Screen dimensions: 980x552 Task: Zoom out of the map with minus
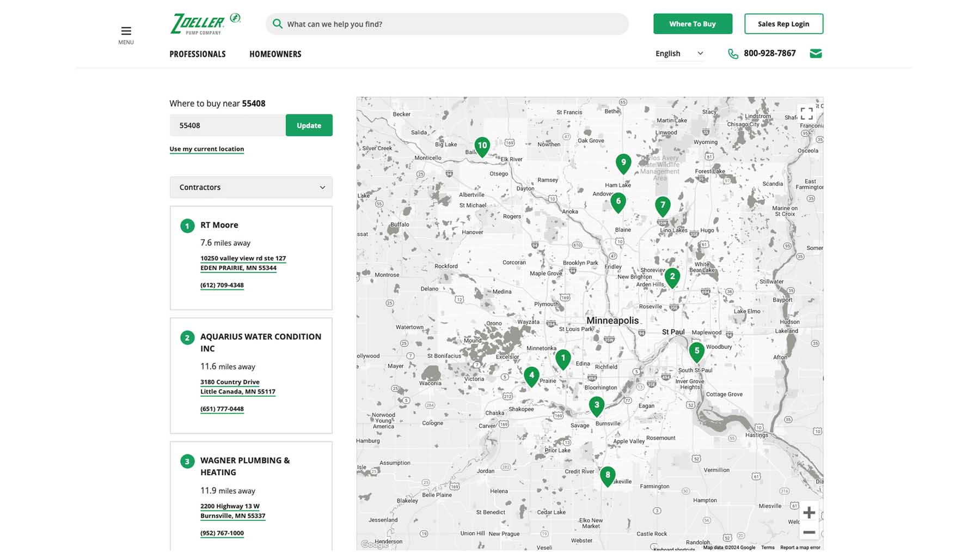(x=808, y=532)
